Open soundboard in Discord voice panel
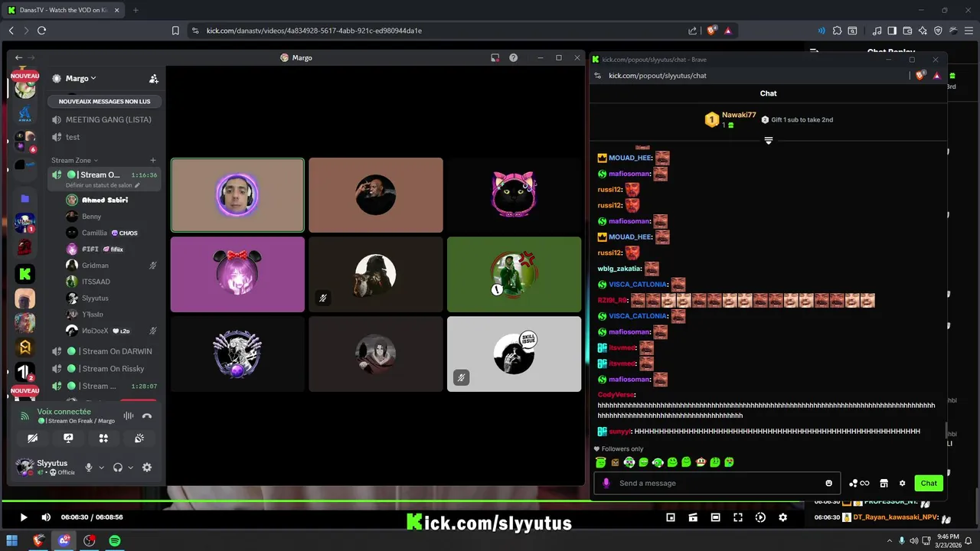 (139, 439)
